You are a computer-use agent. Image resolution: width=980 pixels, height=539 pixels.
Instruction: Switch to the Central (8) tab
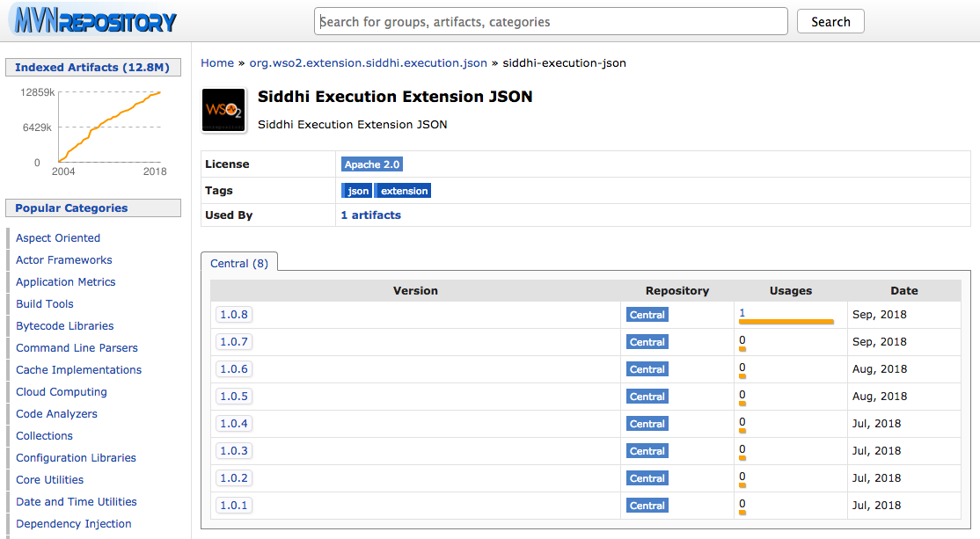238,263
